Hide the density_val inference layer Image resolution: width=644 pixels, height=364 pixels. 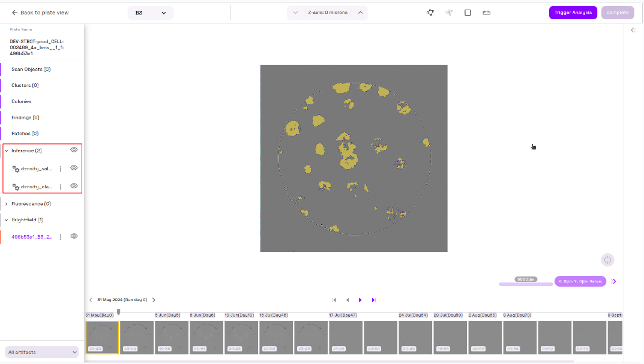click(x=74, y=168)
